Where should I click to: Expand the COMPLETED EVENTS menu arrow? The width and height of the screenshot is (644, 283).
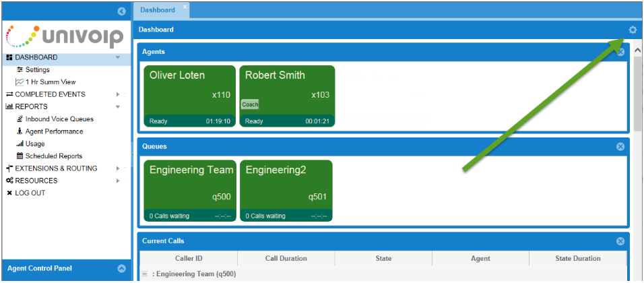[118, 94]
